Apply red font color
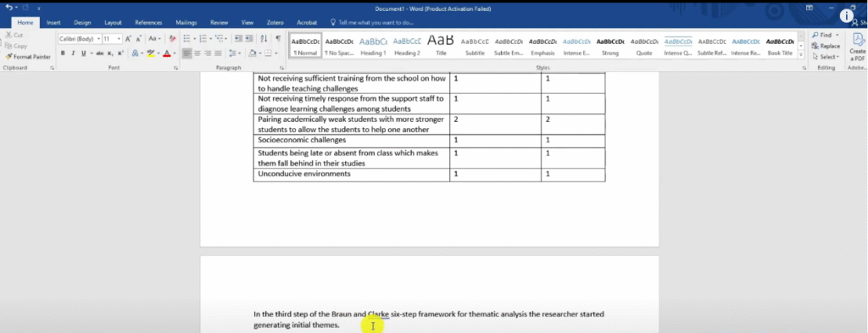The width and height of the screenshot is (868, 333). [167, 53]
